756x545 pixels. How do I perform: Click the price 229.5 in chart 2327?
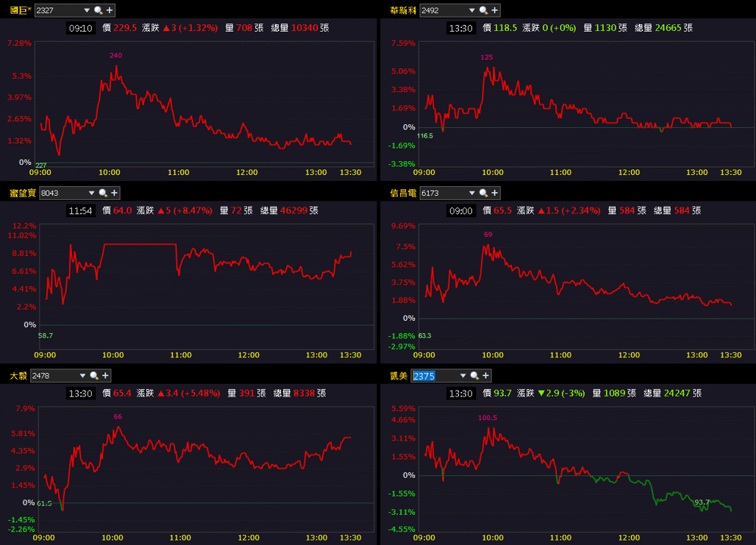[125, 28]
